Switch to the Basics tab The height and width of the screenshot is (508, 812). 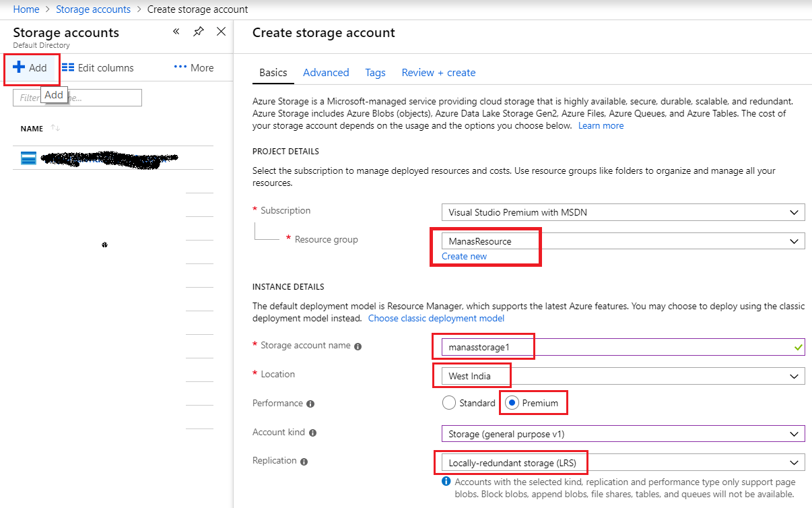pos(273,73)
